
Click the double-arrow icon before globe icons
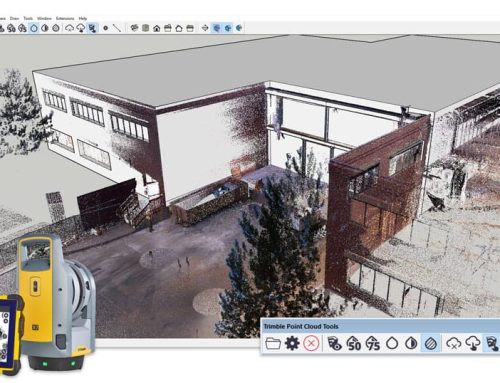pos(205,28)
